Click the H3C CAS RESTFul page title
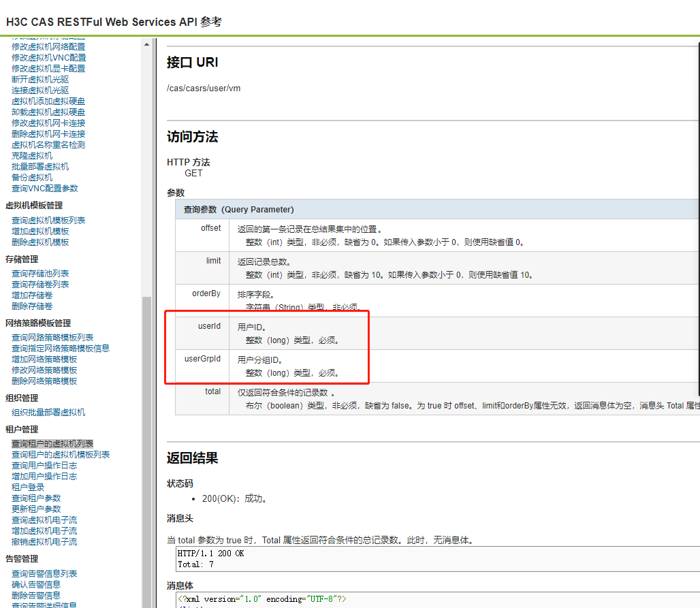700x608 pixels. coord(114,22)
